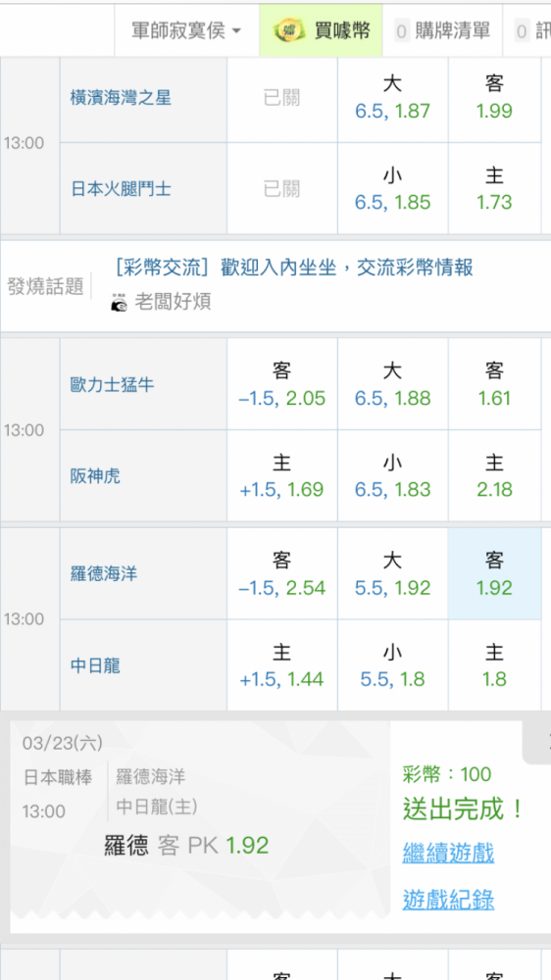
Task: Choose 中日龍 小 5.5, 1.8 under bet
Action: click(x=393, y=665)
